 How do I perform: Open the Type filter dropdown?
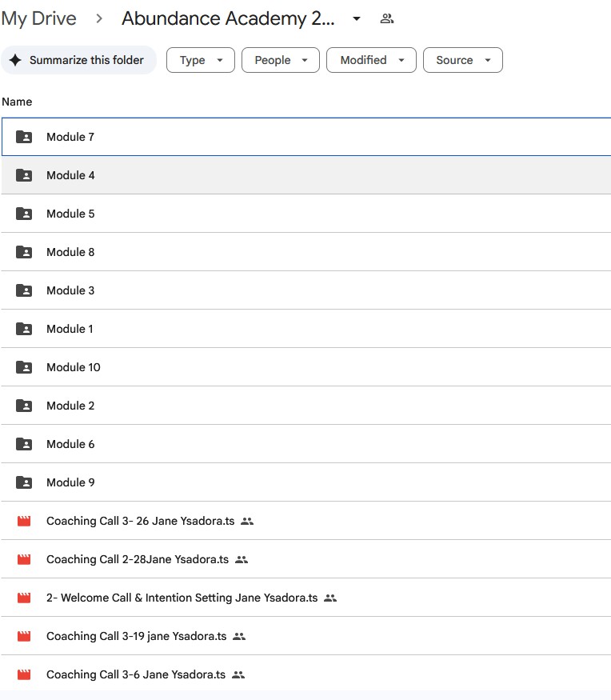coord(200,60)
